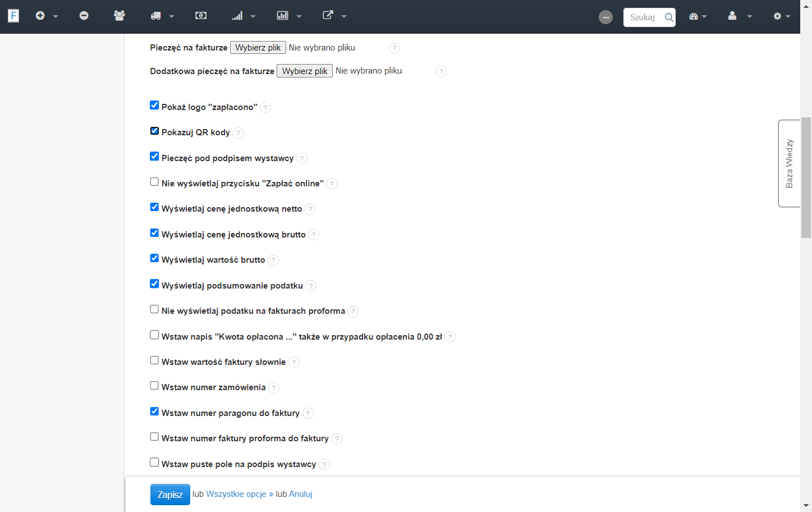Expand the plus (add) dropdown in navbar
Image resolution: width=812 pixels, height=512 pixels.
click(x=47, y=16)
